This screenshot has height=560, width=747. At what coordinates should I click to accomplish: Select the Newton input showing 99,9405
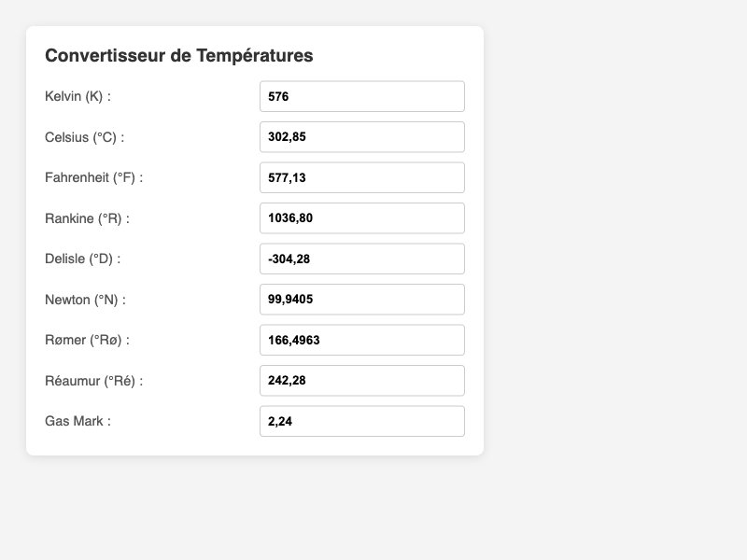pyautogui.click(x=361, y=299)
